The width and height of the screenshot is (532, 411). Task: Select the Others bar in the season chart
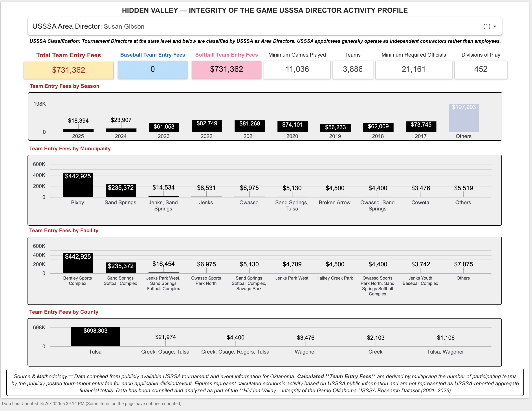pyautogui.click(x=464, y=118)
